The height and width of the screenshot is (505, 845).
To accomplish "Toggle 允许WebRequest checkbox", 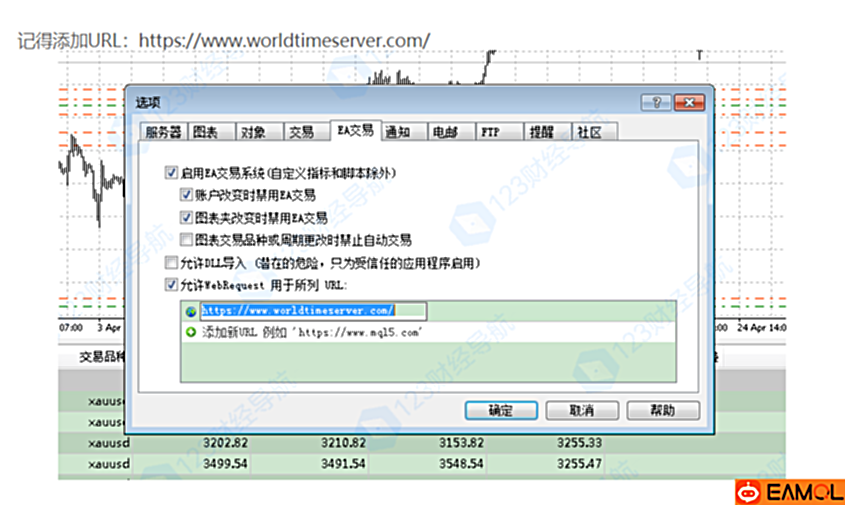I will point(170,285).
